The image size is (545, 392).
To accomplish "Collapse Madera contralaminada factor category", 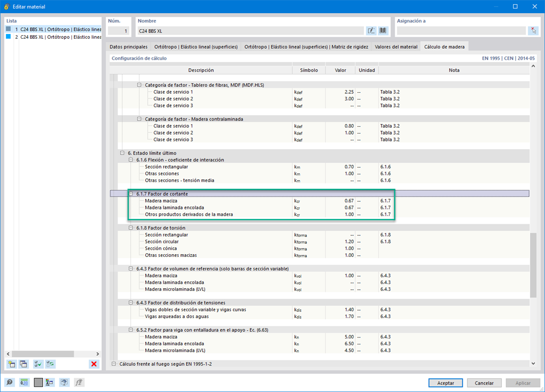I will click(139, 119).
